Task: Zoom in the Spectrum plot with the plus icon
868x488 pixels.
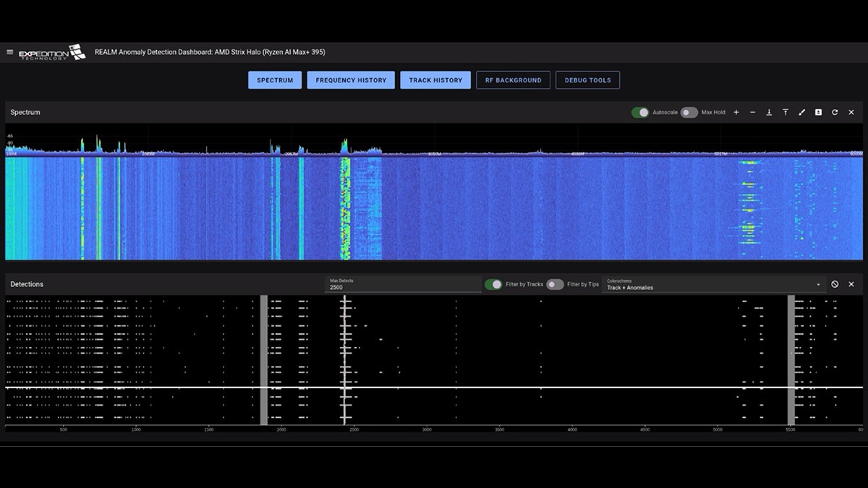Action: tap(736, 112)
